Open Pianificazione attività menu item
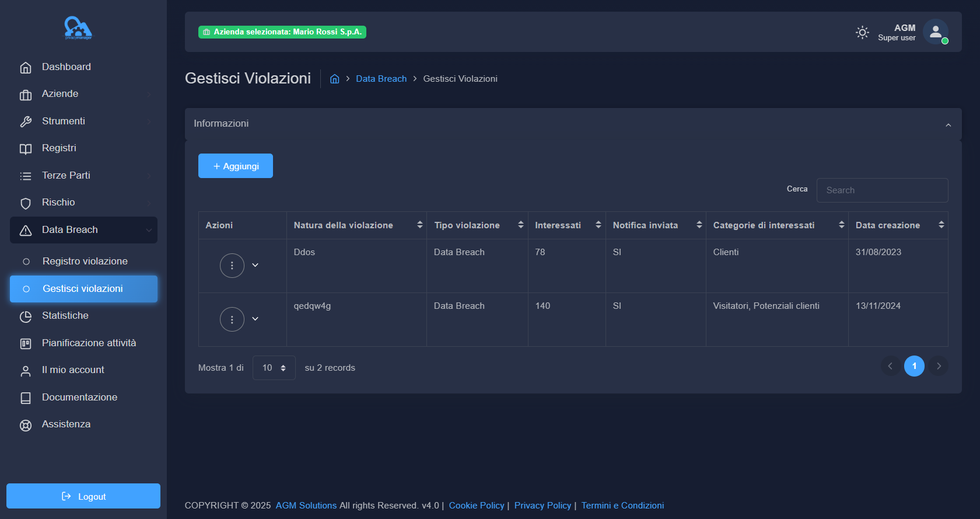This screenshot has height=519, width=980. coord(89,343)
